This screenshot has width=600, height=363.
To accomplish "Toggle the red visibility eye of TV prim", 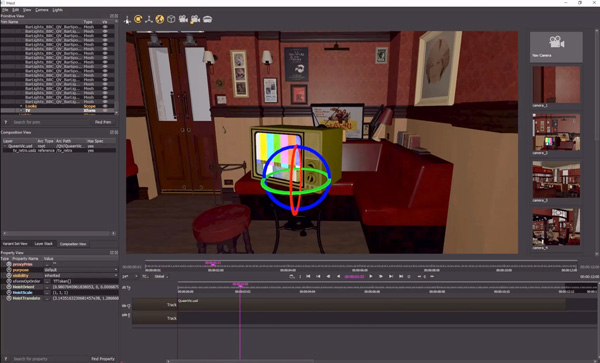I will pyautogui.click(x=105, y=111).
